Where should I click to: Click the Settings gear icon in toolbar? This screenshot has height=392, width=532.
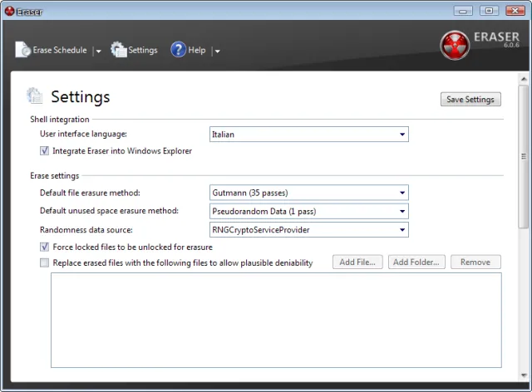pyautogui.click(x=118, y=50)
